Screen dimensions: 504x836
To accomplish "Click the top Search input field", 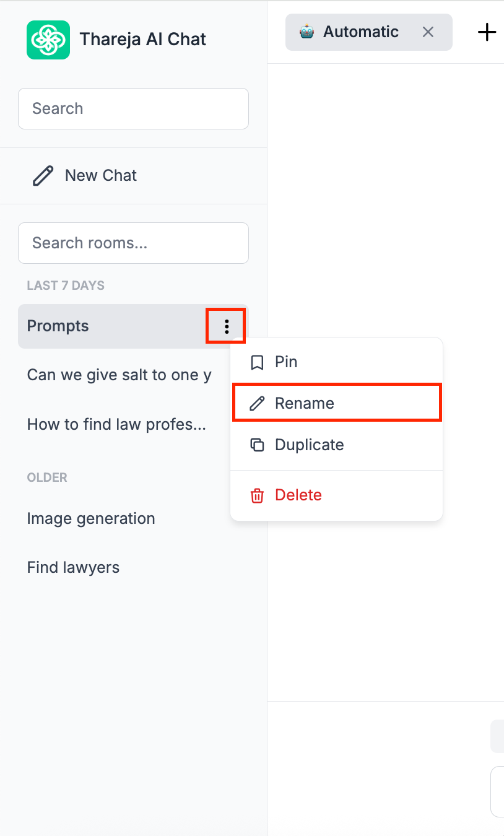I will point(133,108).
